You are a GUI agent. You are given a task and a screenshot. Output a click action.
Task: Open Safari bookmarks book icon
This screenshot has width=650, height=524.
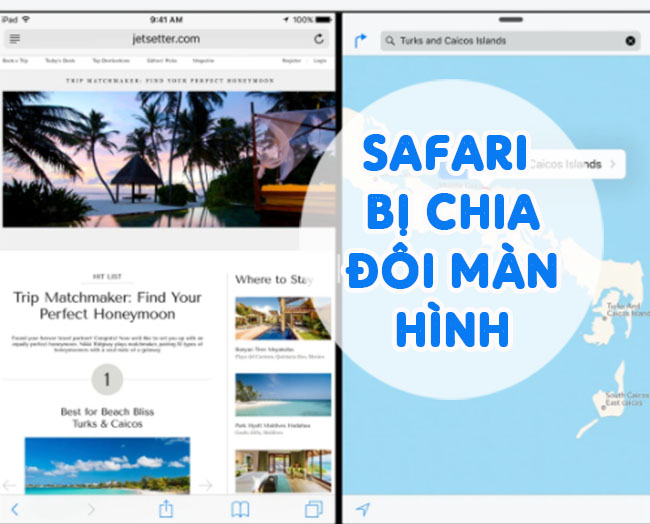(240, 509)
